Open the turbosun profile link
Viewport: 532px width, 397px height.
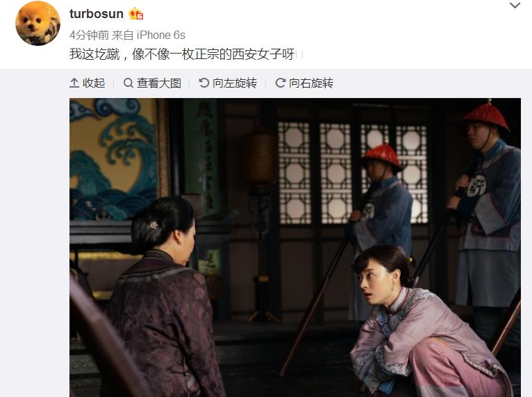point(97,14)
